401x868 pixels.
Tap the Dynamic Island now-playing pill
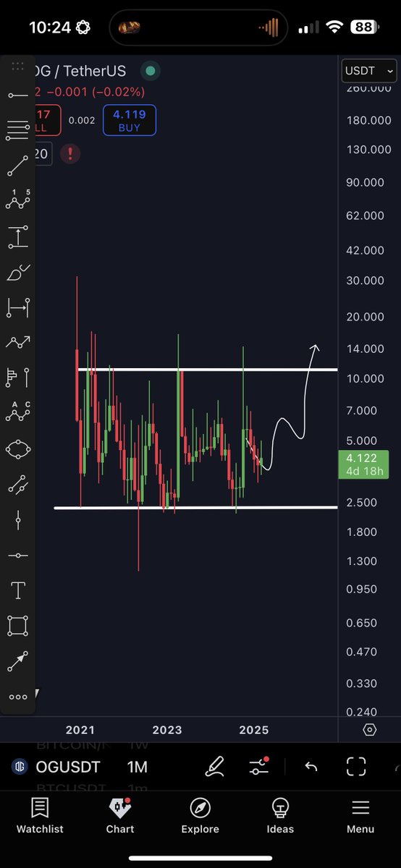coord(200,27)
